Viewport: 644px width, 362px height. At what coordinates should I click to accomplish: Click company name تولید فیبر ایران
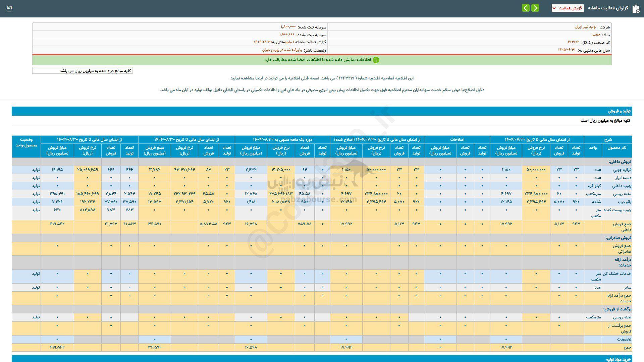point(585,27)
